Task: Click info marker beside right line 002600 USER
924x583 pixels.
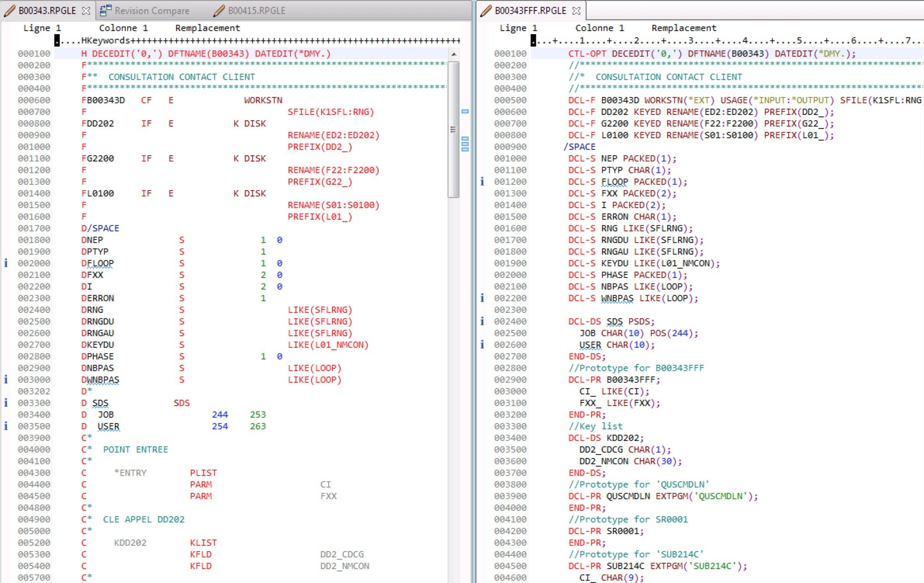Action: coord(482,344)
